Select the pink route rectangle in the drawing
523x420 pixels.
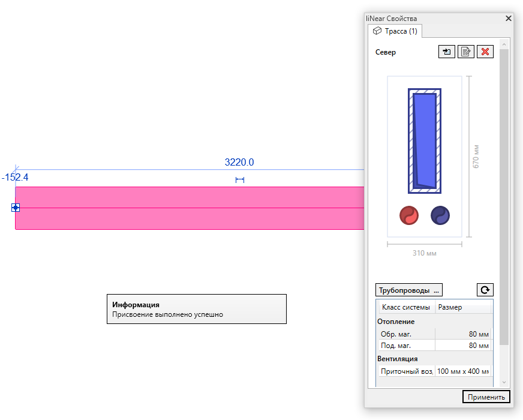tap(190, 208)
